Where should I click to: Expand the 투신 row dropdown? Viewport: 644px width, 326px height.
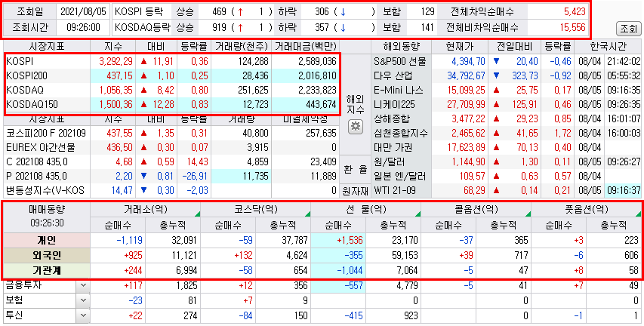point(83,315)
